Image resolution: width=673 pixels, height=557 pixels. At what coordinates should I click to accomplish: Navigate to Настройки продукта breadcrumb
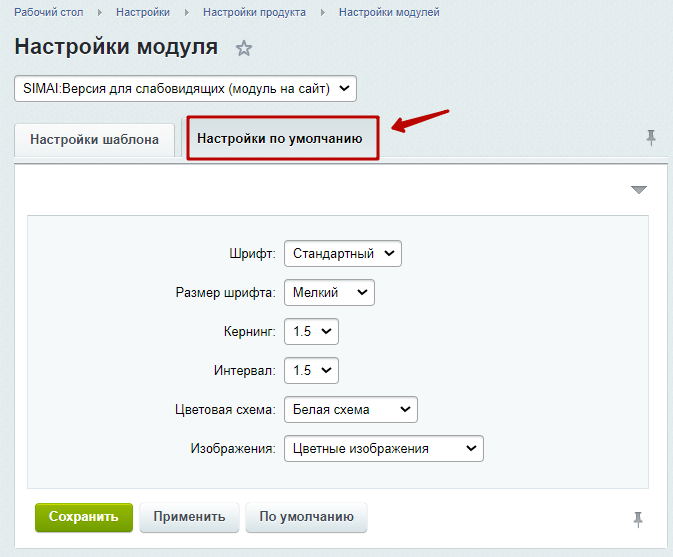254,12
